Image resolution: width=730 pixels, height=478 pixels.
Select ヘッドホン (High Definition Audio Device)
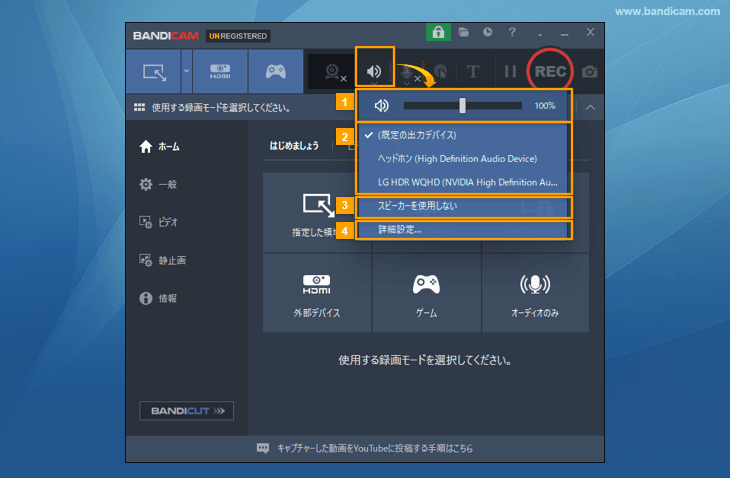click(464, 159)
